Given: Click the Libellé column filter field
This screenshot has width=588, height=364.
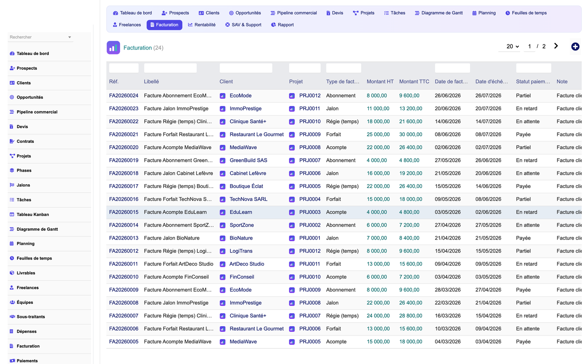Looking at the screenshot, I should pyautogui.click(x=170, y=68).
